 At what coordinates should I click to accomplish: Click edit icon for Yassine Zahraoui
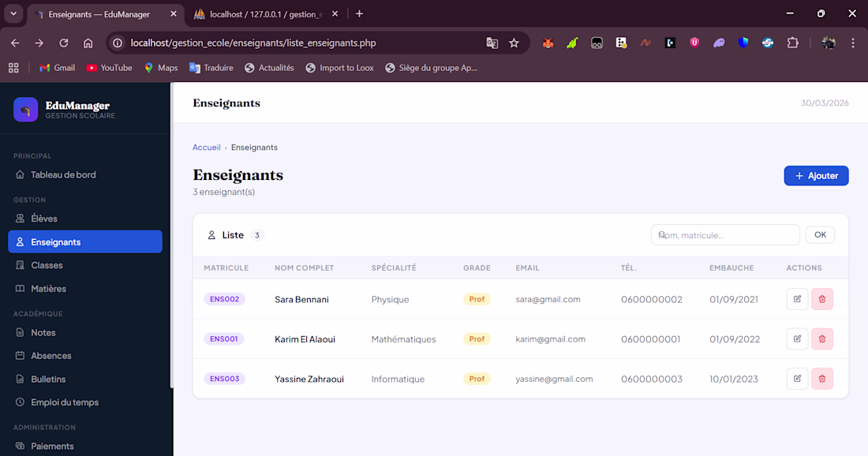click(x=797, y=379)
